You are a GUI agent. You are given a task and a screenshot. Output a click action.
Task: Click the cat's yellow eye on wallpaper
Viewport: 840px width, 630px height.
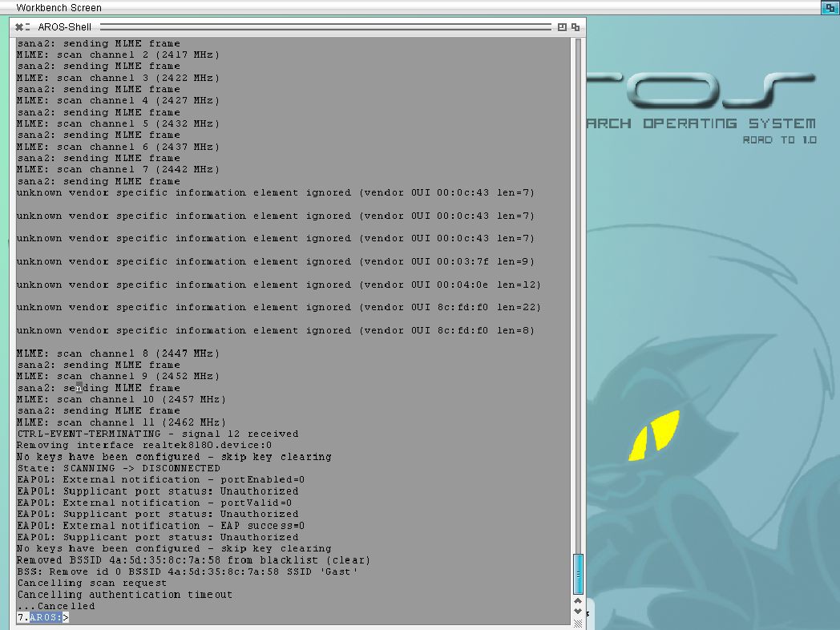pyautogui.click(x=654, y=435)
